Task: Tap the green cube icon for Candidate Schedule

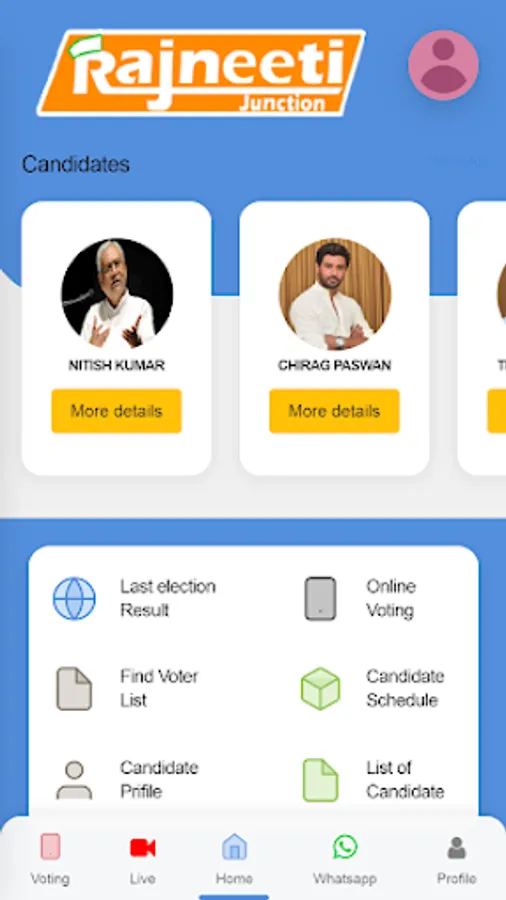Action: tap(320, 688)
